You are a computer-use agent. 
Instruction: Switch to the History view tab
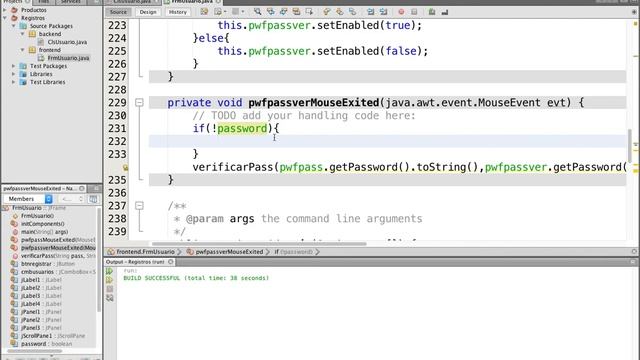tap(178, 12)
